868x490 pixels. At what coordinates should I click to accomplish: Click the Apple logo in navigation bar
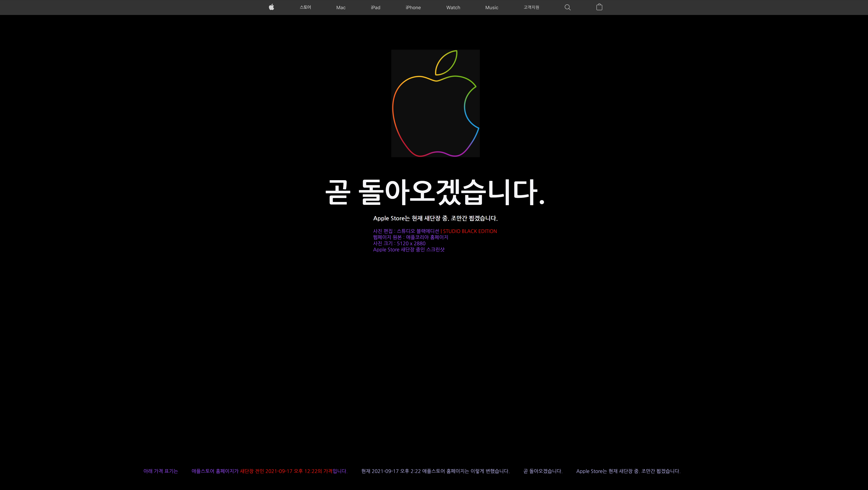click(271, 7)
